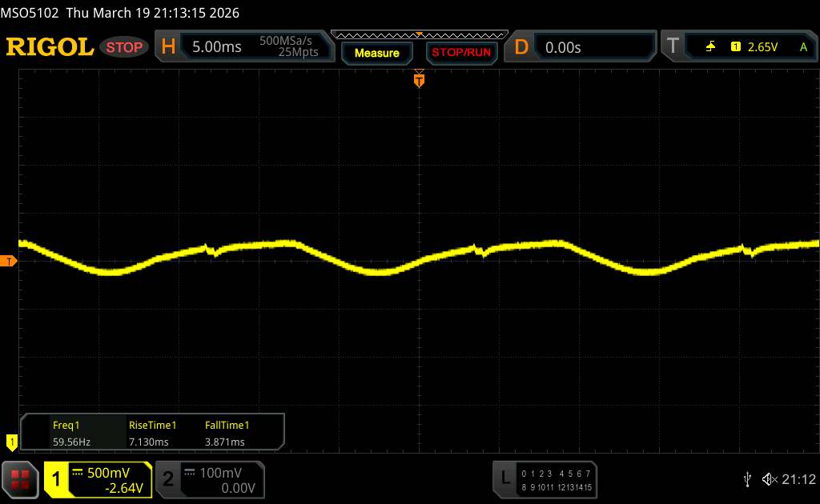Click the trigger rising edge icon
This screenshot has width=820, height=504.
coord(710,47)
